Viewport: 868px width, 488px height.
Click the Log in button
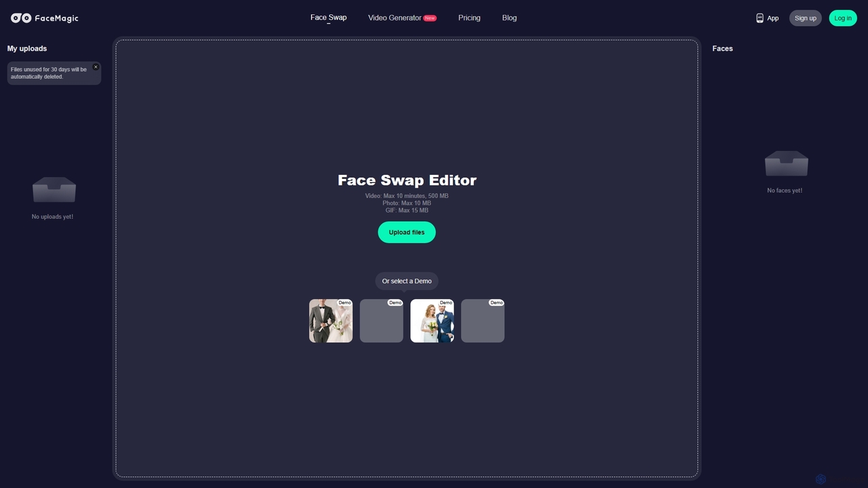point(843,18)
